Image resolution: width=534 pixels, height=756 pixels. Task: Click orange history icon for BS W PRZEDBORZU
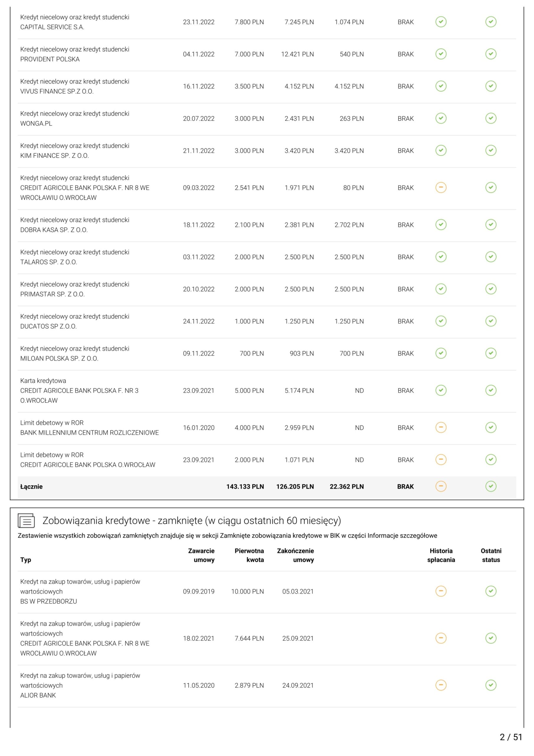(441, 592)
